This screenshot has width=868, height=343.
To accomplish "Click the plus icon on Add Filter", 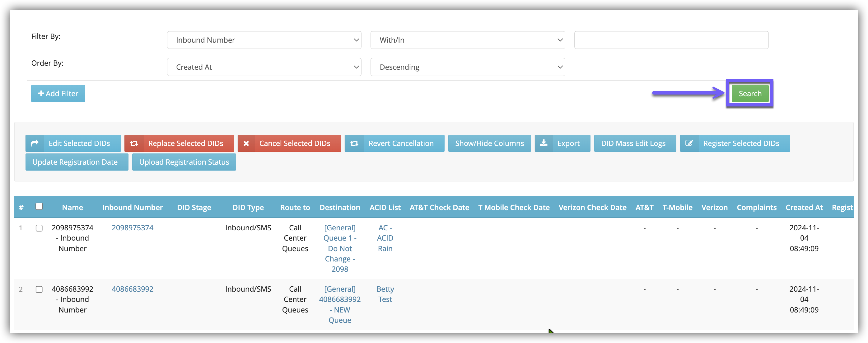I will [x=41, y=93].
